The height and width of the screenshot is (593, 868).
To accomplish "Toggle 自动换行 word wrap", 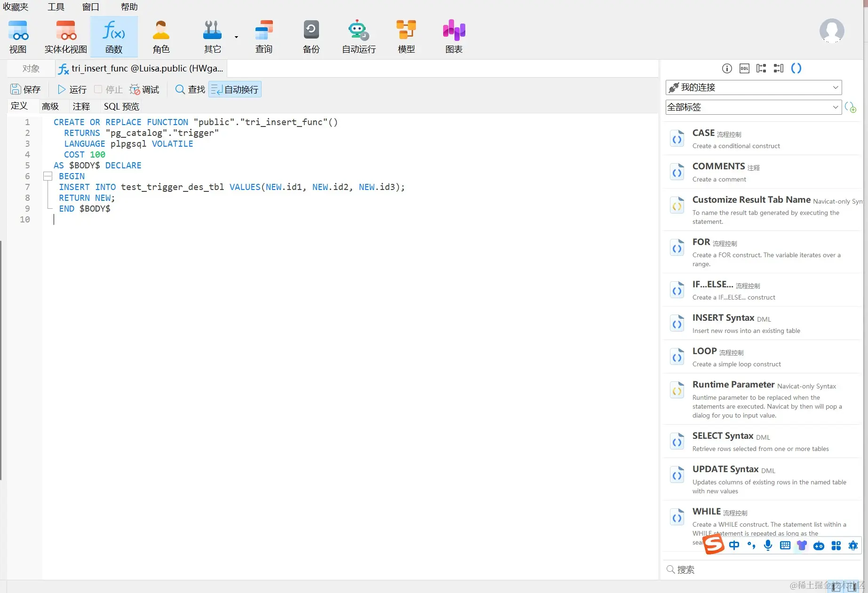I will click(235, 89).
